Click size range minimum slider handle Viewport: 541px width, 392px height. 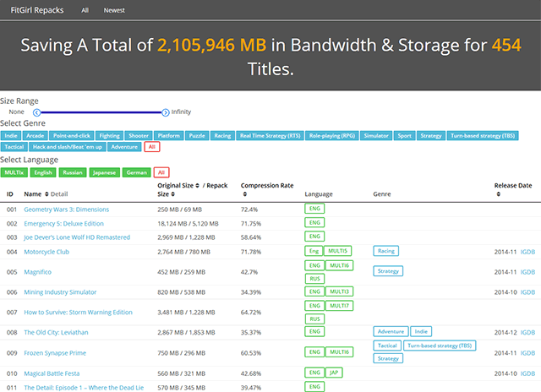tap(36, 112)
